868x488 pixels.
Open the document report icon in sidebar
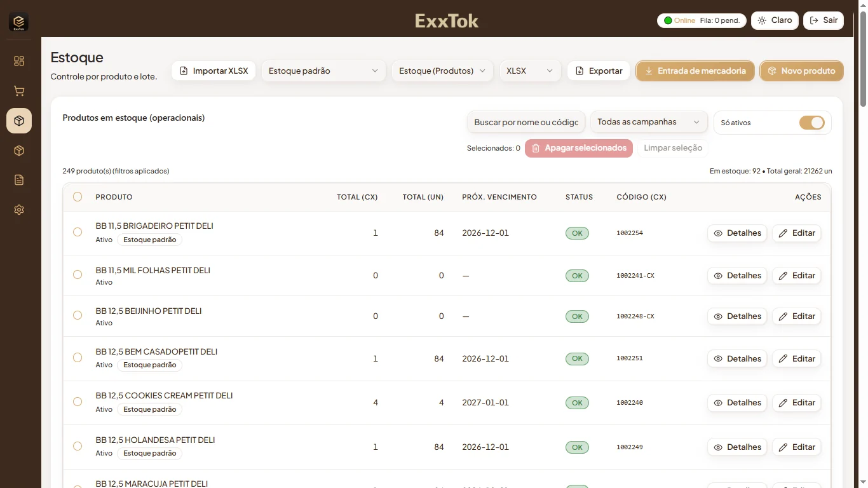[x=19, y=180]
